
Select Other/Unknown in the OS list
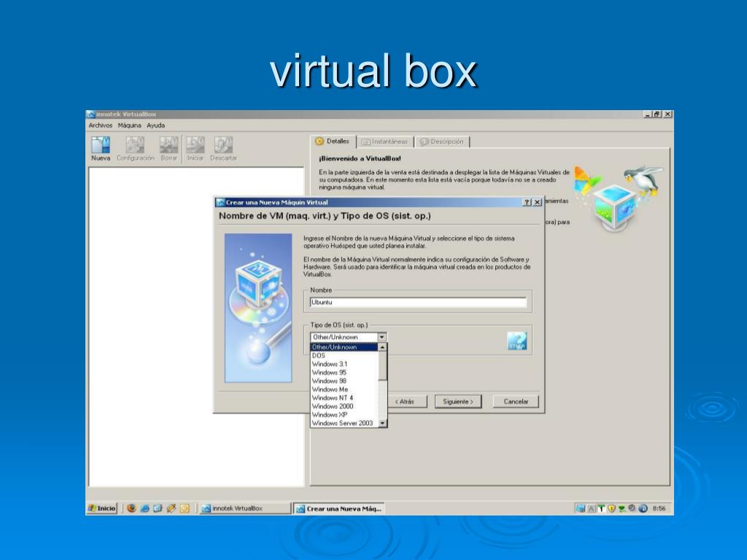[344, 347]
